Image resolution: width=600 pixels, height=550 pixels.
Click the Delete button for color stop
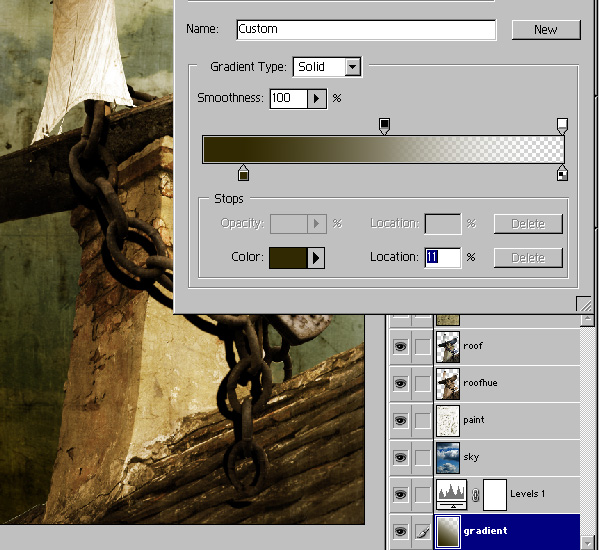(x=528, y=258)
